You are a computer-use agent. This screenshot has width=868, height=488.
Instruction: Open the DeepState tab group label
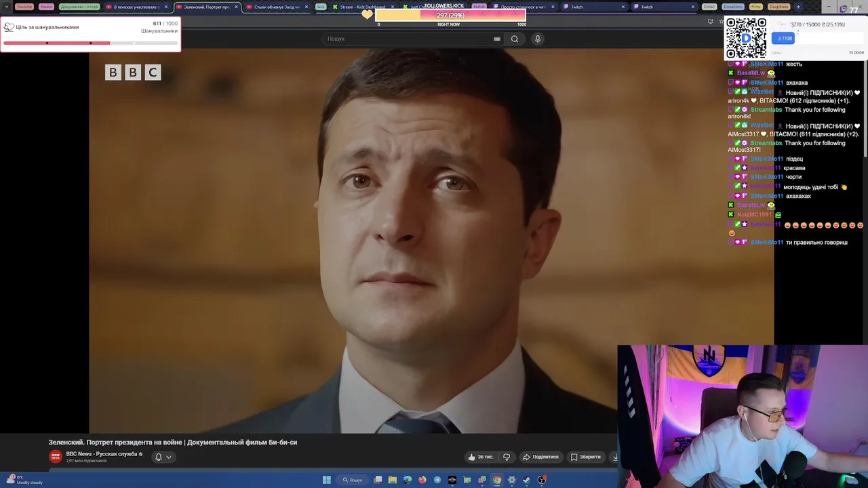coord(778,7)
